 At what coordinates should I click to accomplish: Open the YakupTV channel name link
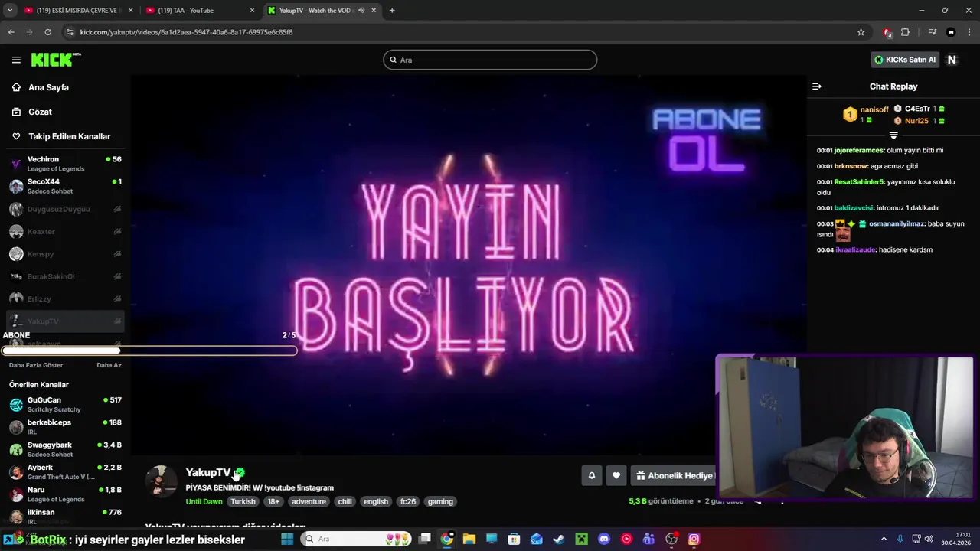coord(208,472)
